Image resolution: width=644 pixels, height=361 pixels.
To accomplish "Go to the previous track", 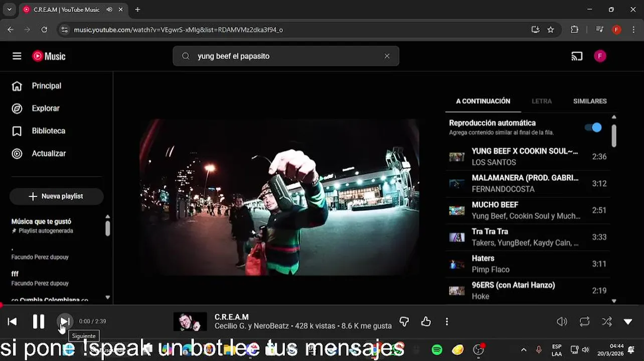I will [x=13, y=321].
